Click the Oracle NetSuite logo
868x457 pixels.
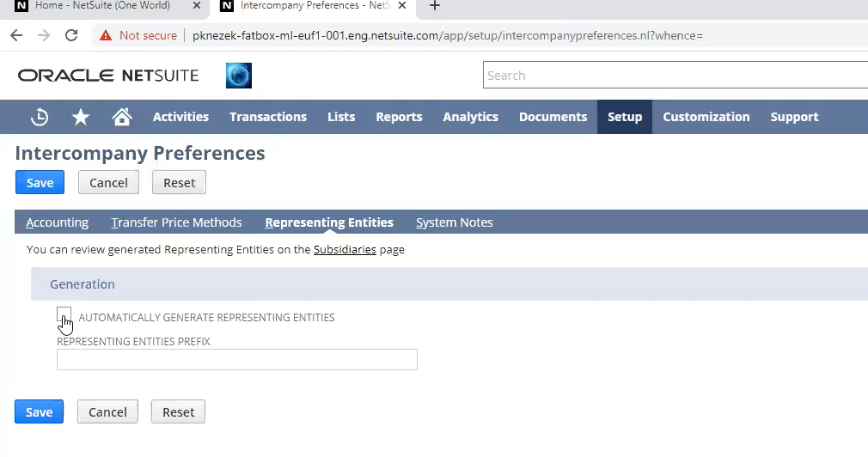tap(108, 76)
